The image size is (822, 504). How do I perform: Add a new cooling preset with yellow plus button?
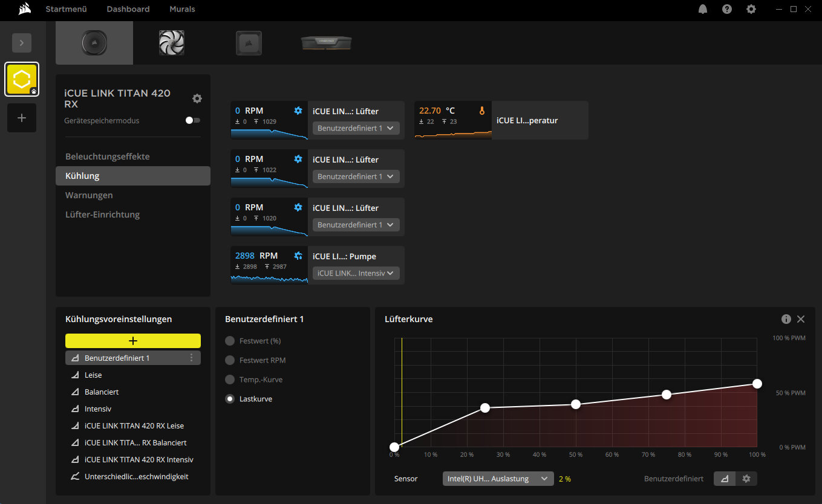pyautogui.click(x=133, y=341)
